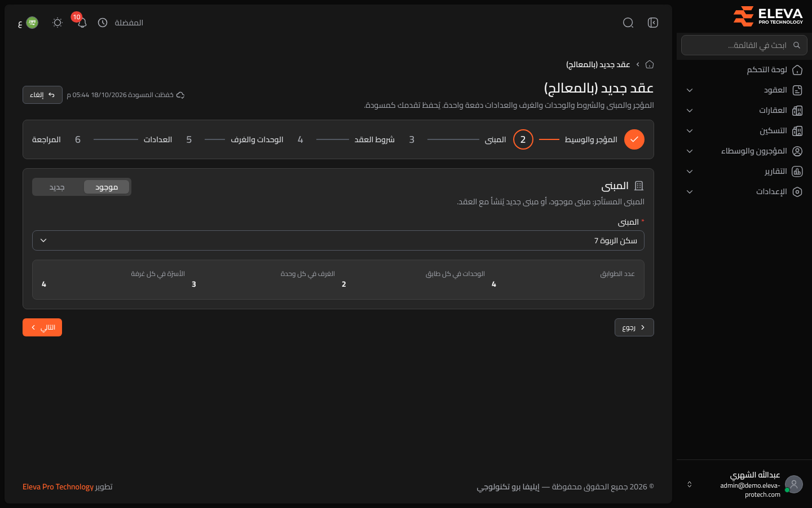
Task: Switch language via Saudi flag icon
Action: [x=32, y=23]
